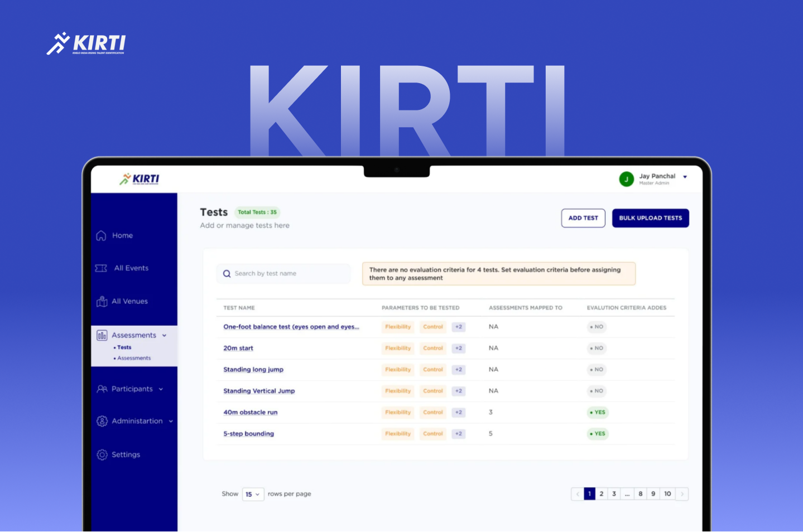Expand the Administration menu chevron
Viewport: 803px width, 532px height.
point(171,422)
